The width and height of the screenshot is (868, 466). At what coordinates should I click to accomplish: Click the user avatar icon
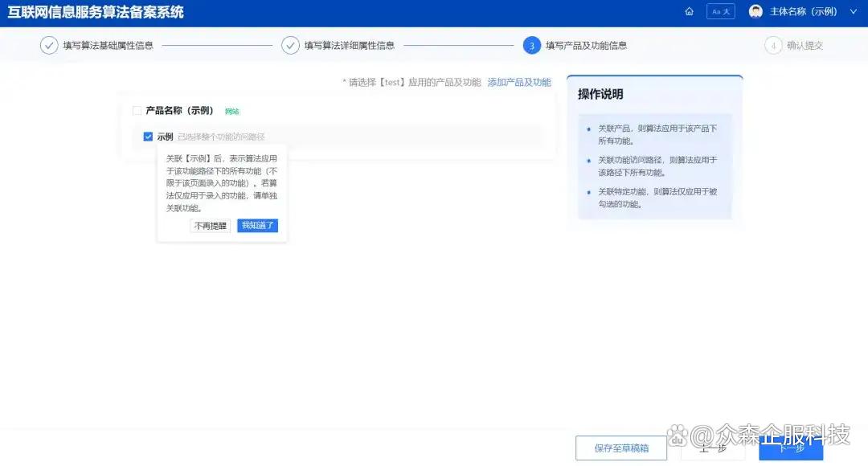pos(755,11)
